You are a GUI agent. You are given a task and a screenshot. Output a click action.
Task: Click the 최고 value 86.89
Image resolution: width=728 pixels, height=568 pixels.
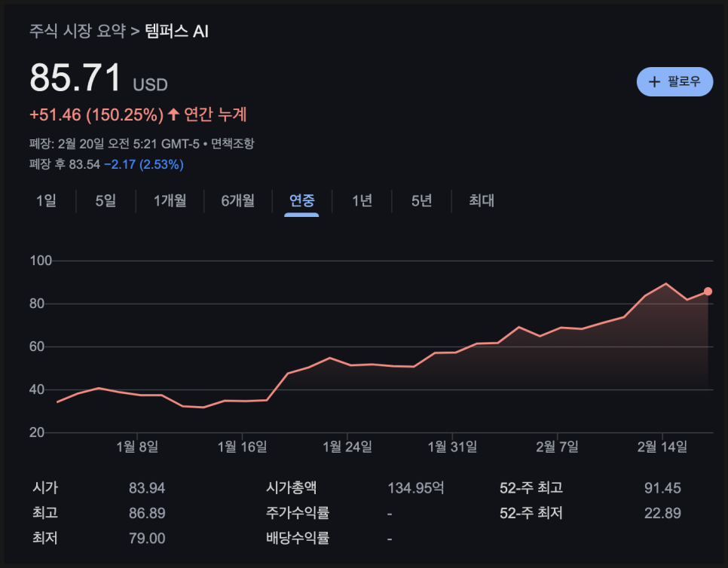coord(147,513)
